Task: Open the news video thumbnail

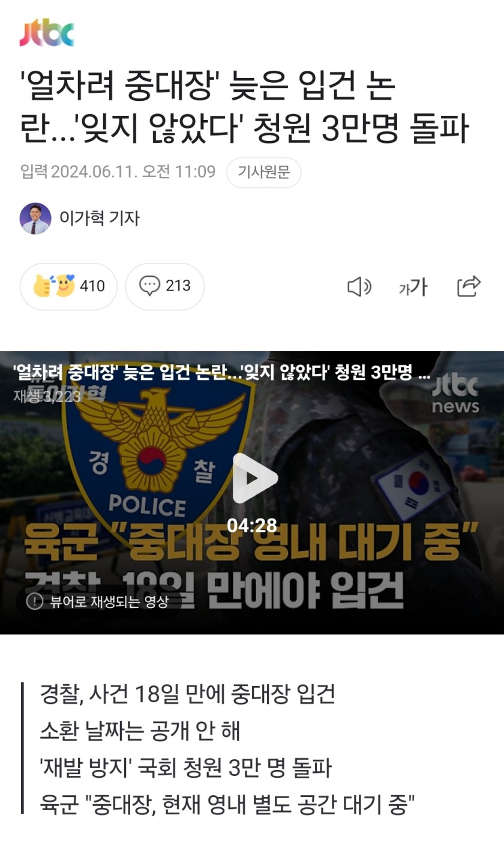Action: tap(252, 492)
